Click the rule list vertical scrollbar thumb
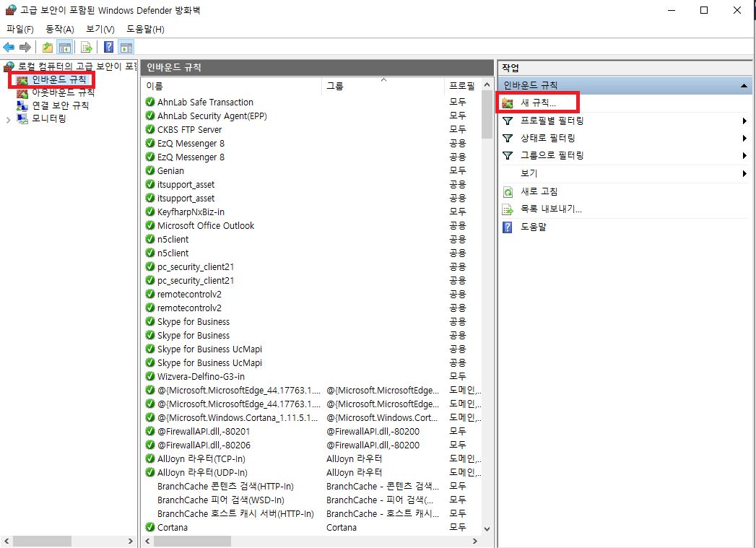 [487, 115]
